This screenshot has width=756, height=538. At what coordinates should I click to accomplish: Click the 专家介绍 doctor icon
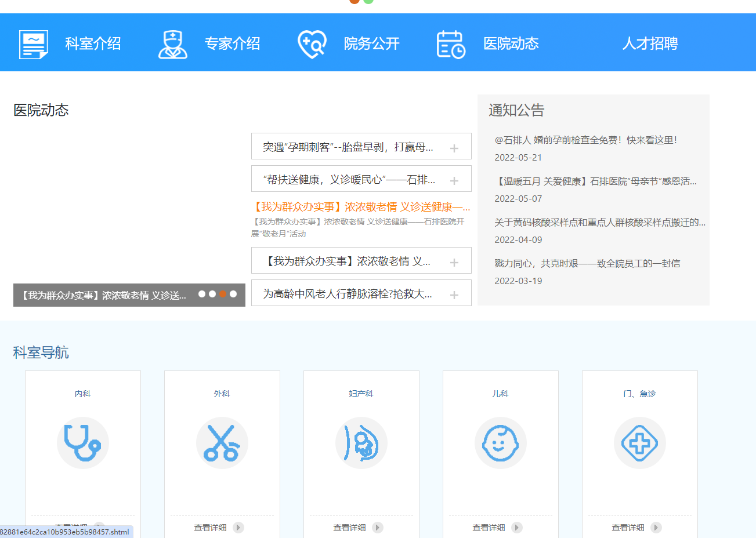(173, 44)
